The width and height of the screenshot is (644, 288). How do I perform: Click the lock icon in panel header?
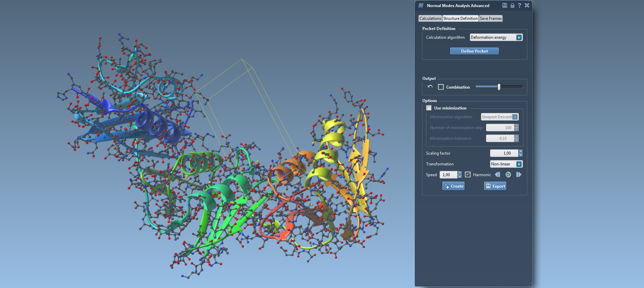pyautogui.click(x=512, y=5)
